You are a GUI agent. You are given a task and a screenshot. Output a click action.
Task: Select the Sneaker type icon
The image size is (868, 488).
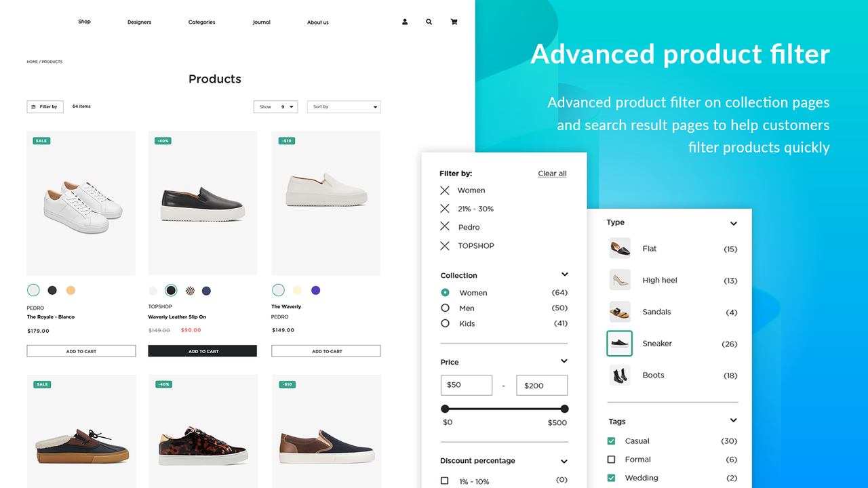coord(620,344)
